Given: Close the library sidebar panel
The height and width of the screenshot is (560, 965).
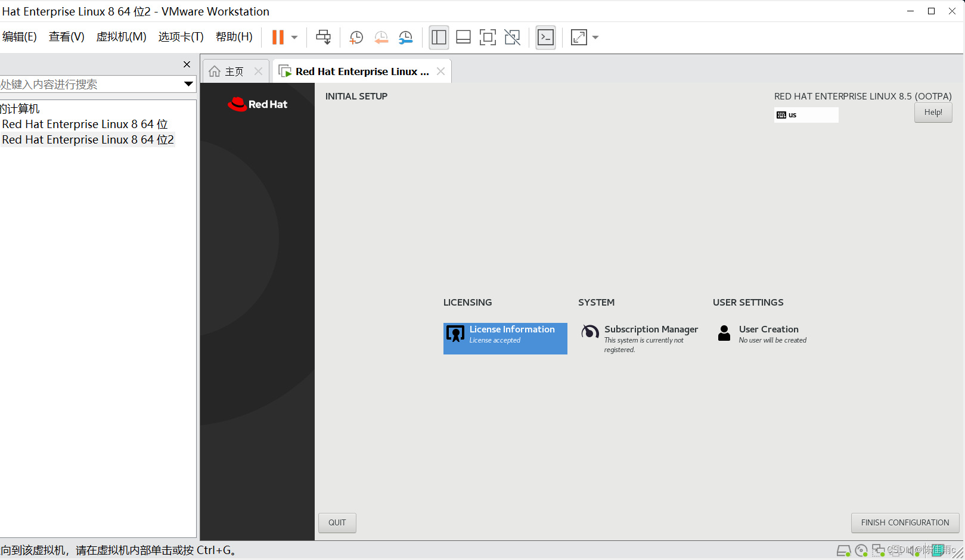Looking at the screenshot, I should pos(187,64).
